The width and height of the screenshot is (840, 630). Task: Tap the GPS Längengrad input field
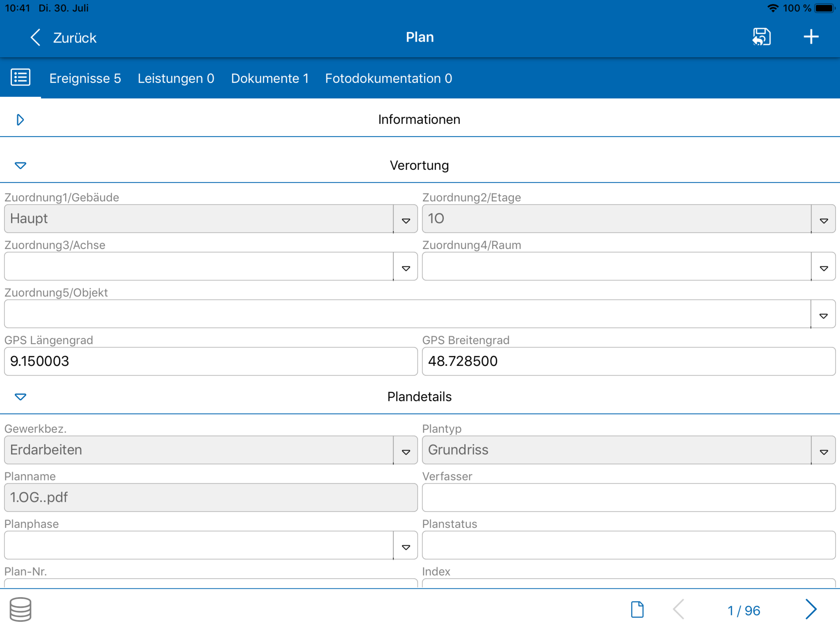pyautogui.click(x=211, y=361)
